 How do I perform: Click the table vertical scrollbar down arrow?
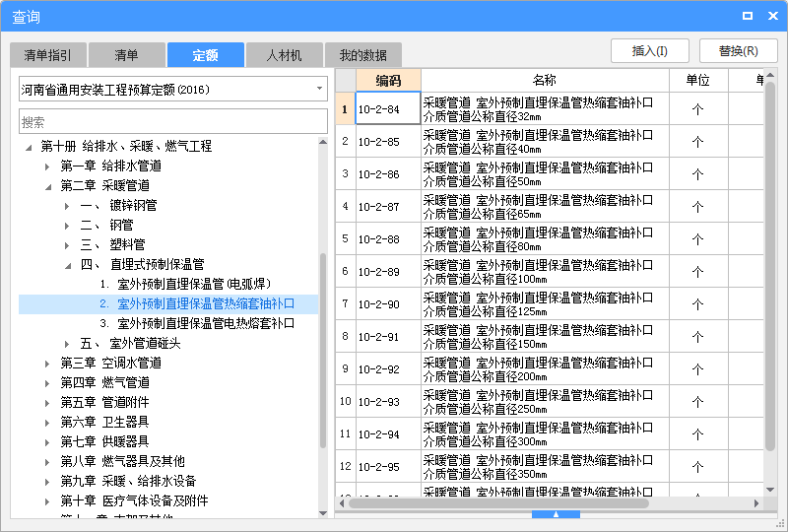click(x=770, y=490)
